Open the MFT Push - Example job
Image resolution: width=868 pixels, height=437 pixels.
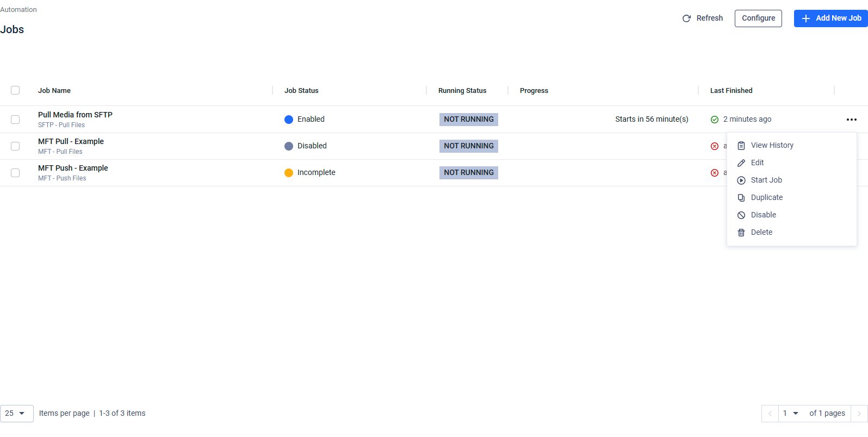tap(73, 168)
